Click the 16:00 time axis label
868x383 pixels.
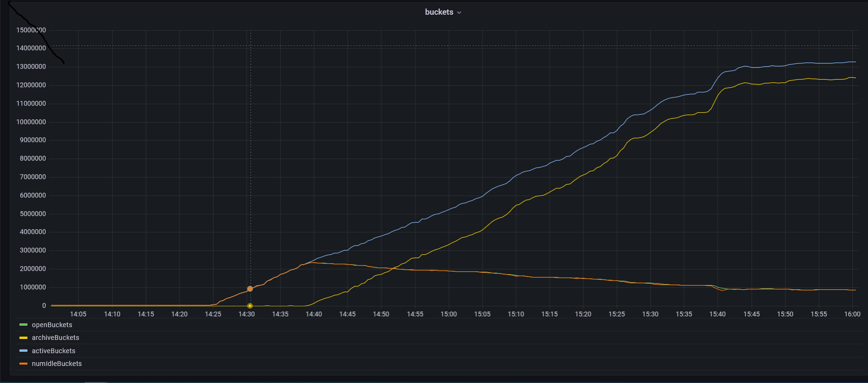[852, 314]
